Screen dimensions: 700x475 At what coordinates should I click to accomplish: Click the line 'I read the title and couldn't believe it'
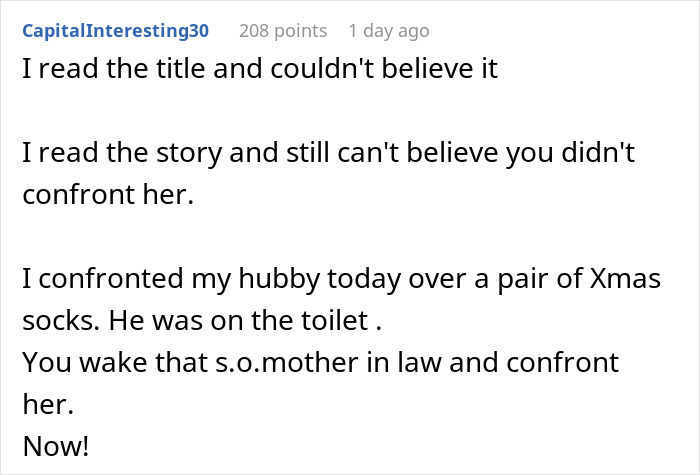pos(260,69)
